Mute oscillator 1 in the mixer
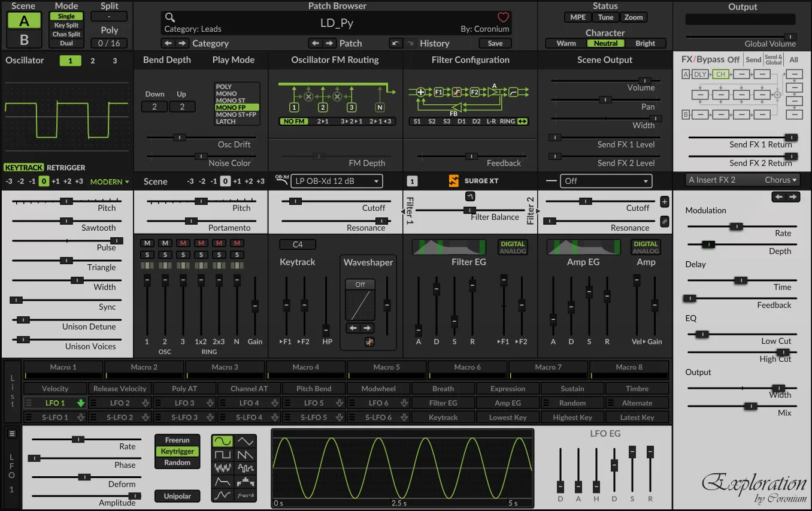 point(147,243)
